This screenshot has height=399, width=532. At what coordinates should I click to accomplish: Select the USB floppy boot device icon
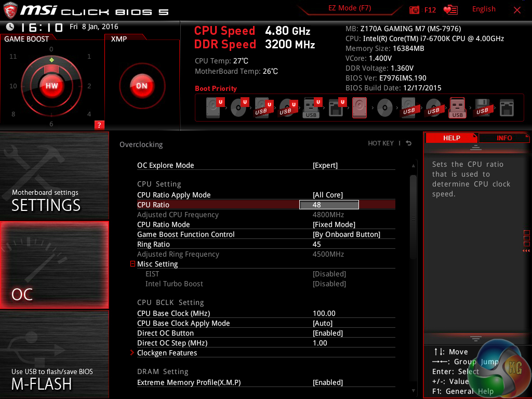[x=482, y=108]
